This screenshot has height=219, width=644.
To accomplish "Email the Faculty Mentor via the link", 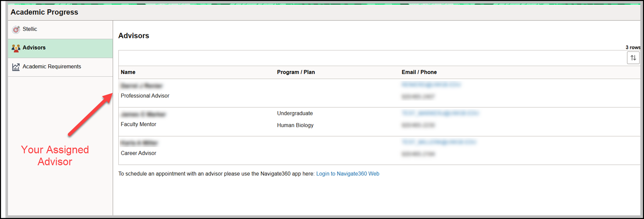I will [x=437, y=113].
